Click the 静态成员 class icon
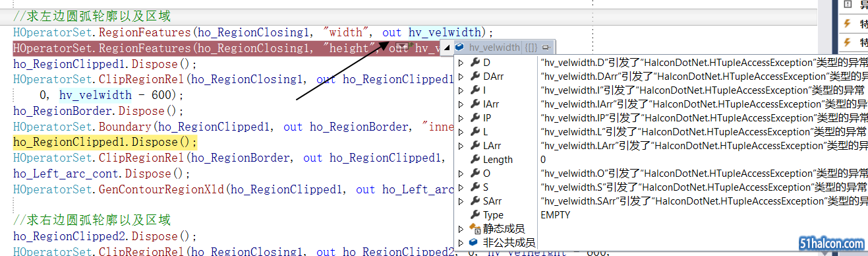Viewport: 868px width, 256px height. point(475,229)
